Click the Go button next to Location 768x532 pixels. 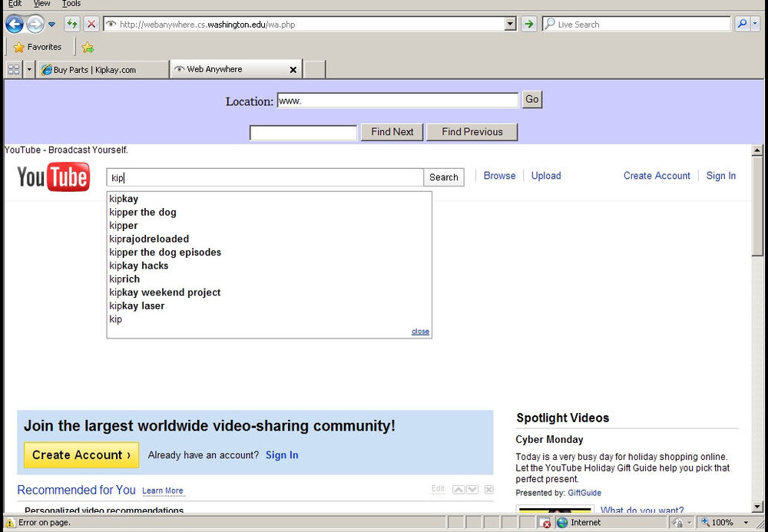(532, 99)
